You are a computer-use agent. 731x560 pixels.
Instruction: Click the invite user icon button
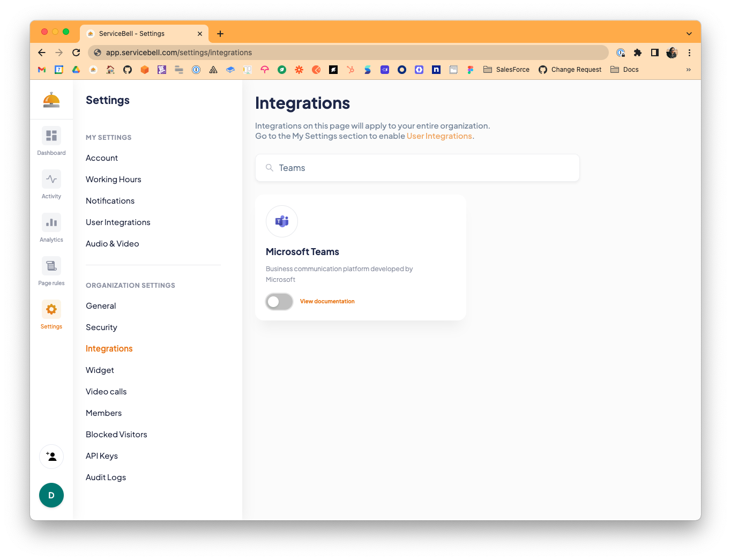tap(51, 457)
